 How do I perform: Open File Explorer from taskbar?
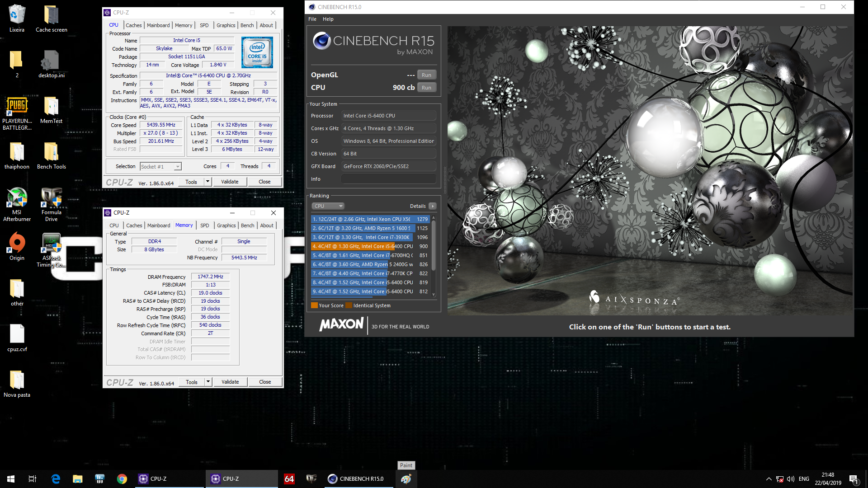78,479
